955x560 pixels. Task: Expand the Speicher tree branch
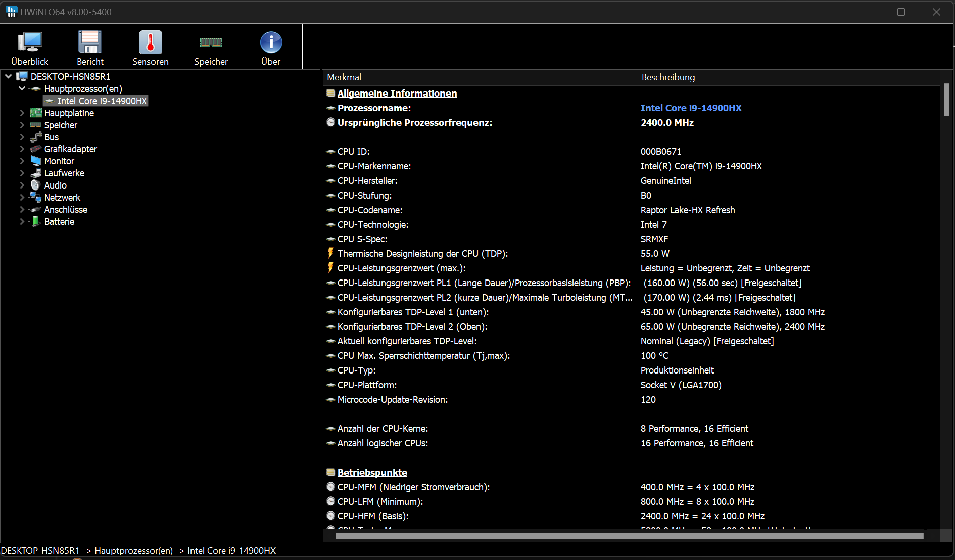tap(22, 125)
